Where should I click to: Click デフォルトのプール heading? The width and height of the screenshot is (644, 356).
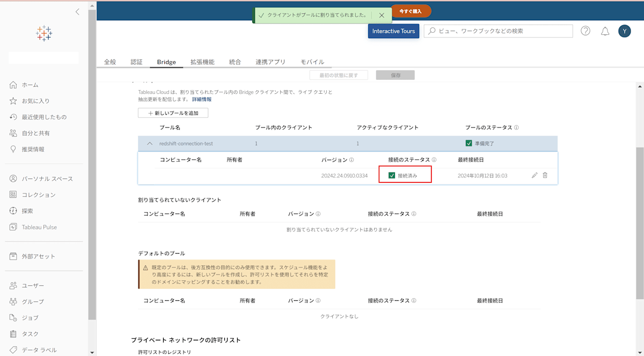(162, 253)
